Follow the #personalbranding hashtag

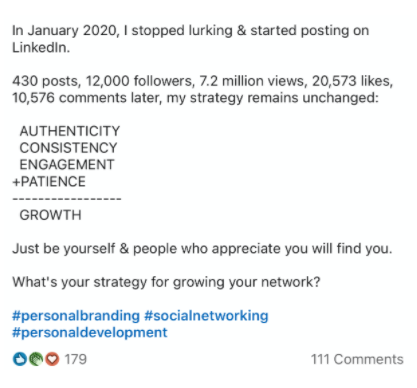76,316
